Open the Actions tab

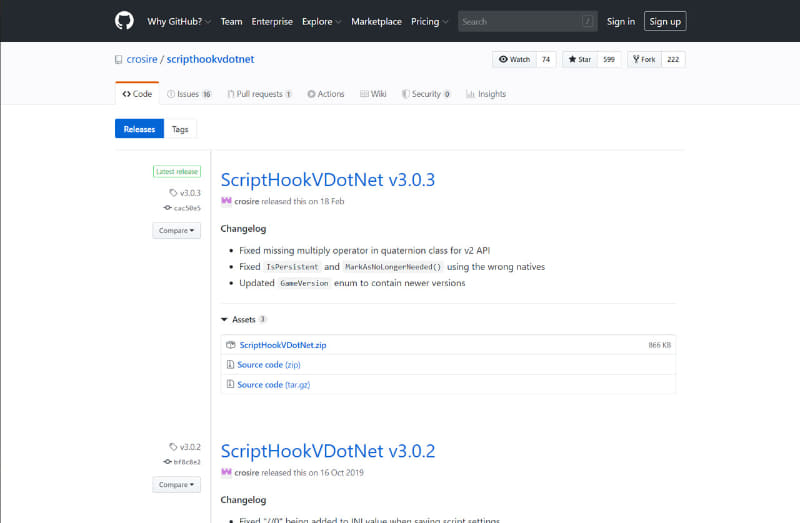[x=326, y=94]
